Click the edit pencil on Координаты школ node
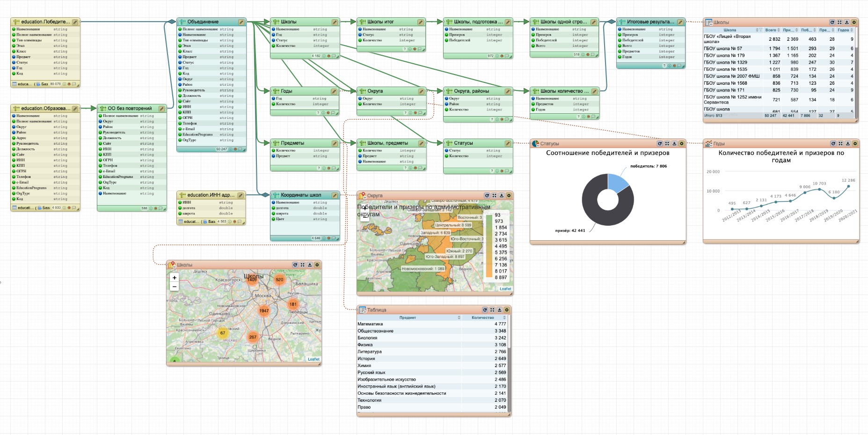Screen dimensions: 868x435 pyautogui.click(x=335, y=195)
